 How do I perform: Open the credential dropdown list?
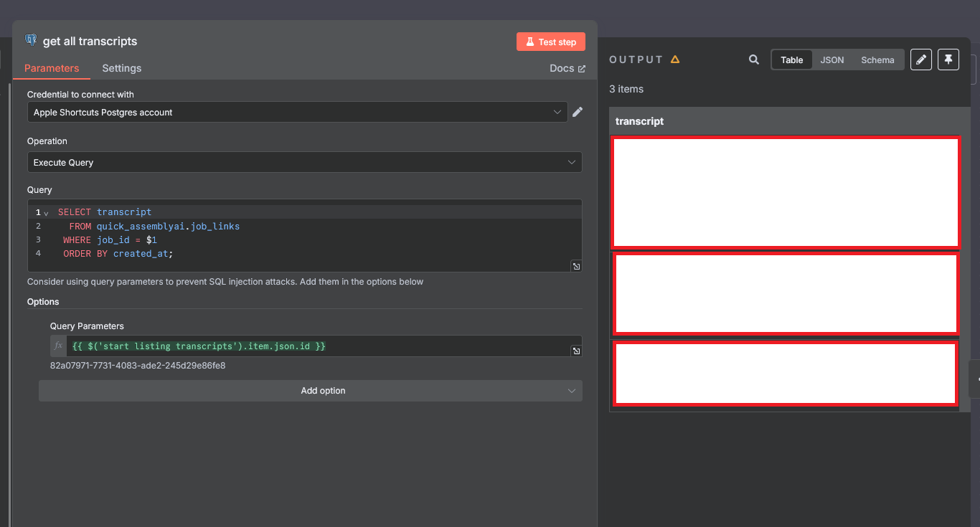pyautogui.click(x=297, y=112)
